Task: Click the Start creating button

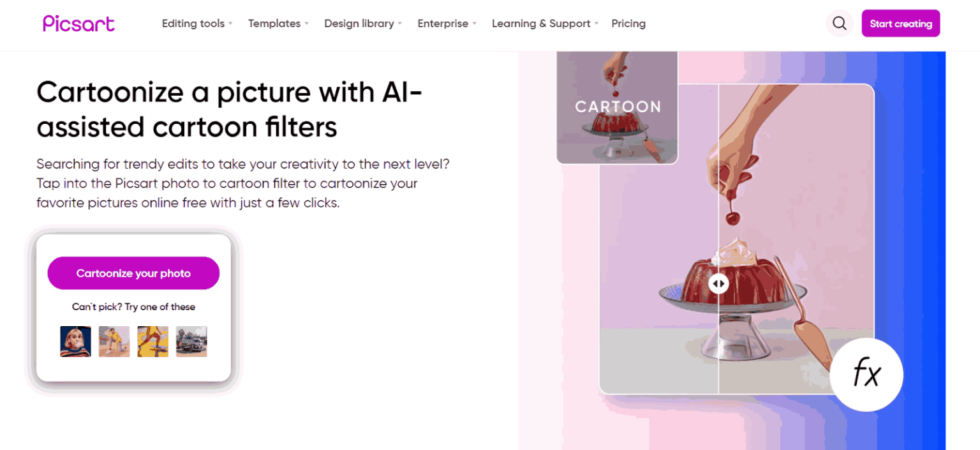Action: (900, 23)
